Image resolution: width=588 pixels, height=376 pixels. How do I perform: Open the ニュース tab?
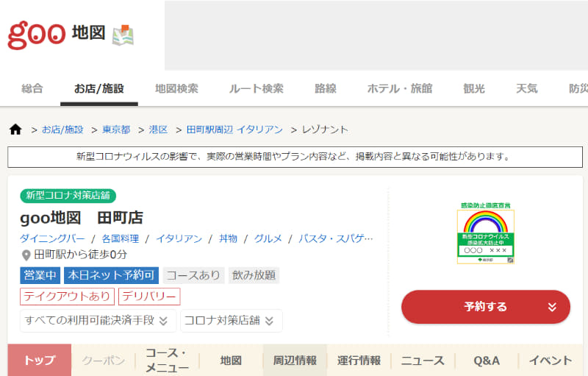(x=423, y=361)
